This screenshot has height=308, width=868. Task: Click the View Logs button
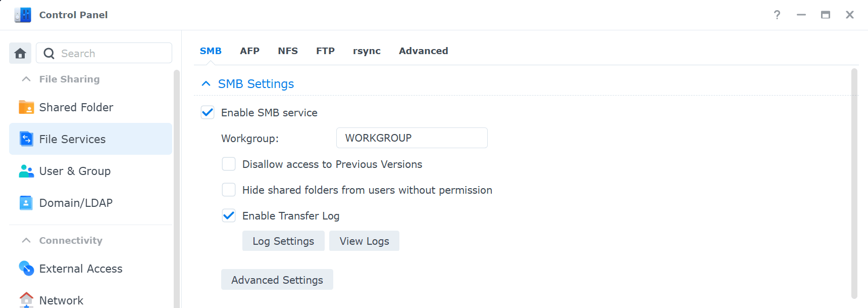tap(364, 241)
